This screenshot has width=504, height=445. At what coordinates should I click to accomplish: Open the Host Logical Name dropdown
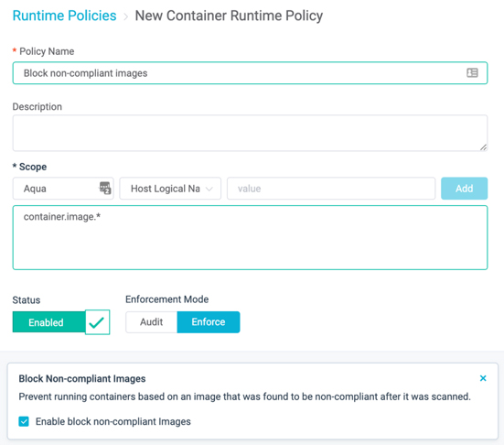click(170, 189)
